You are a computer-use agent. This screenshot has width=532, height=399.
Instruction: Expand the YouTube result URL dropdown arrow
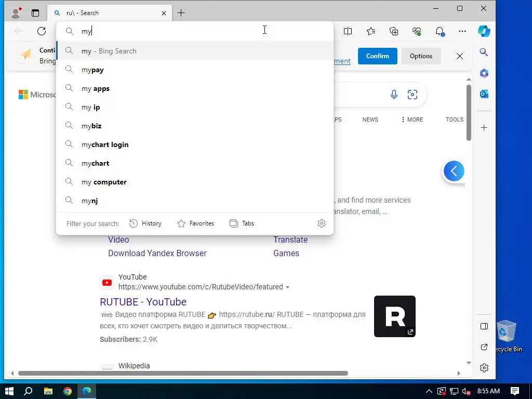point(287,287)
